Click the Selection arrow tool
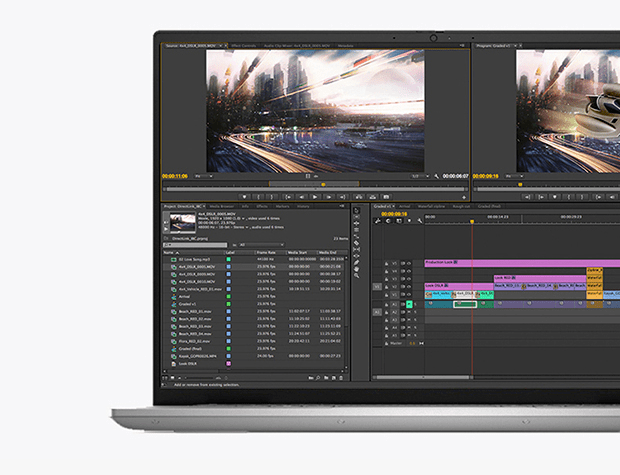 tap(356, 210)
